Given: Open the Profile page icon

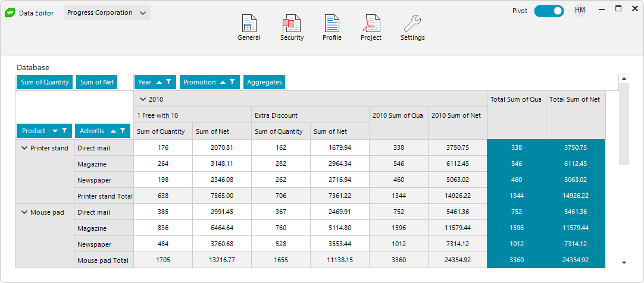Looking at the screenshot, I should click(x=332, y=23).
